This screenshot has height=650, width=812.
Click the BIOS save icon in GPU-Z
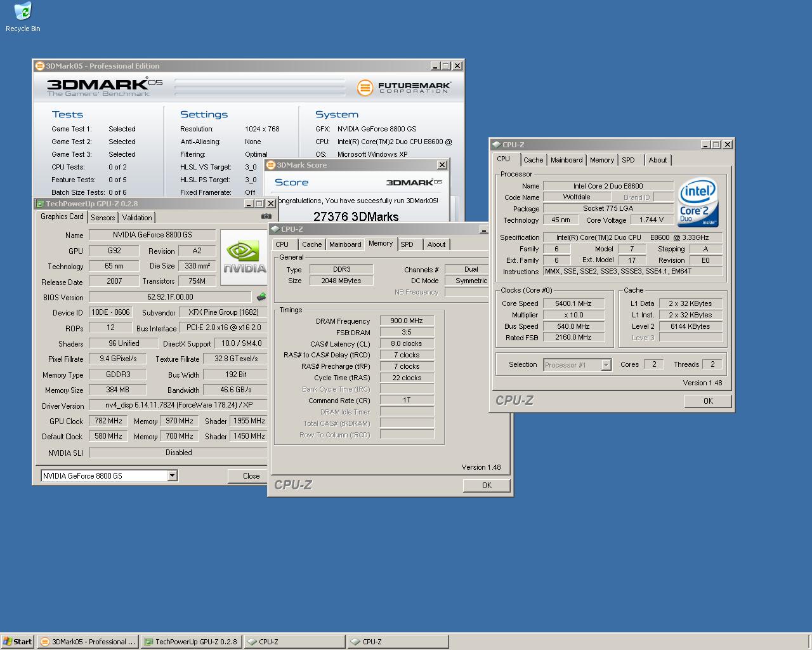261,296
